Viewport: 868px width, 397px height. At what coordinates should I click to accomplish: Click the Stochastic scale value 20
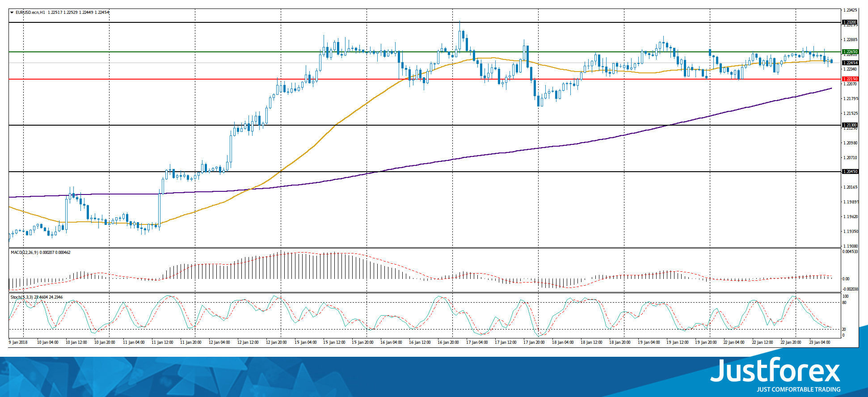[844, 329]
